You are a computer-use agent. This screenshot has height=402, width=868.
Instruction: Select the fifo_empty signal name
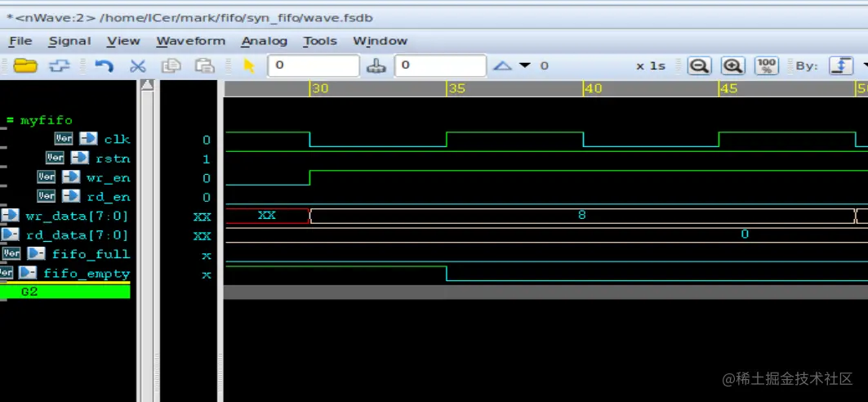click(x=87, y=273)
